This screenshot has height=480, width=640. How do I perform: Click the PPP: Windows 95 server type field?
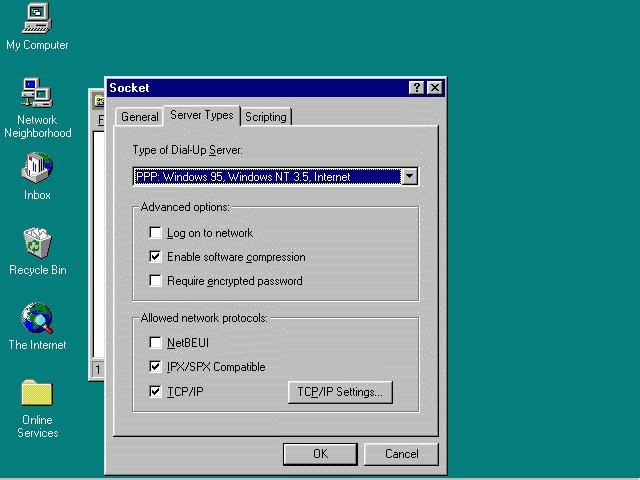[x=268, y=177]
